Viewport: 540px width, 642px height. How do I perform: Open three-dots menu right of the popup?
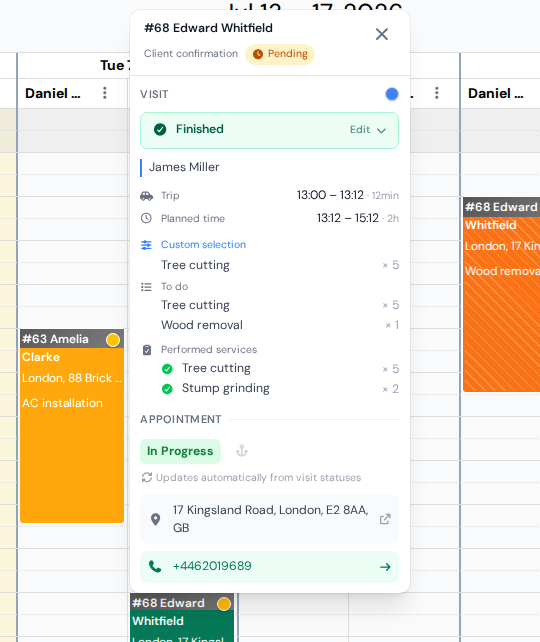click(x=437, y=93)
